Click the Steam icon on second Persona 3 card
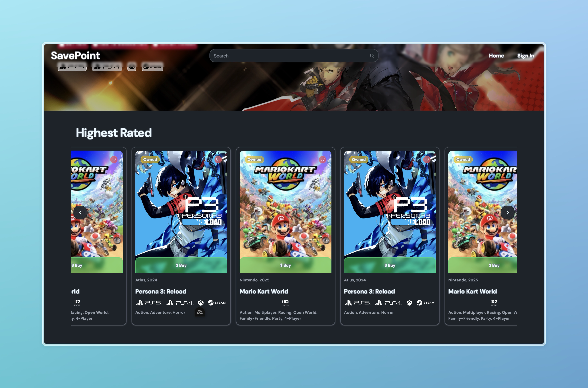588x388 pixels. tap(425, 303)
